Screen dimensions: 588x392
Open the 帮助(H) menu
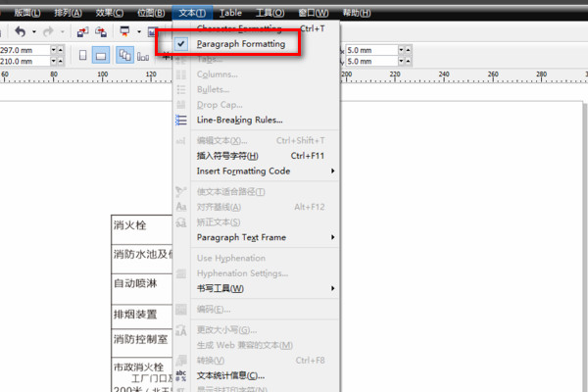tap(357, 13)
